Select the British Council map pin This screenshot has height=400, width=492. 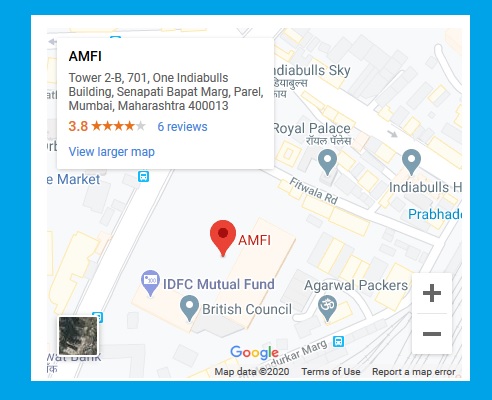point(189,308)
